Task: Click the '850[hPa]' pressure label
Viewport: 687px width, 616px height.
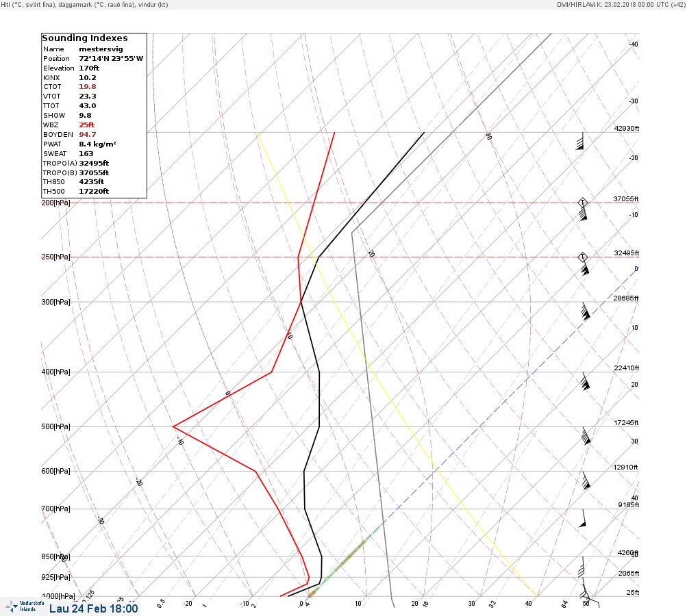Action: click(55, 557)
